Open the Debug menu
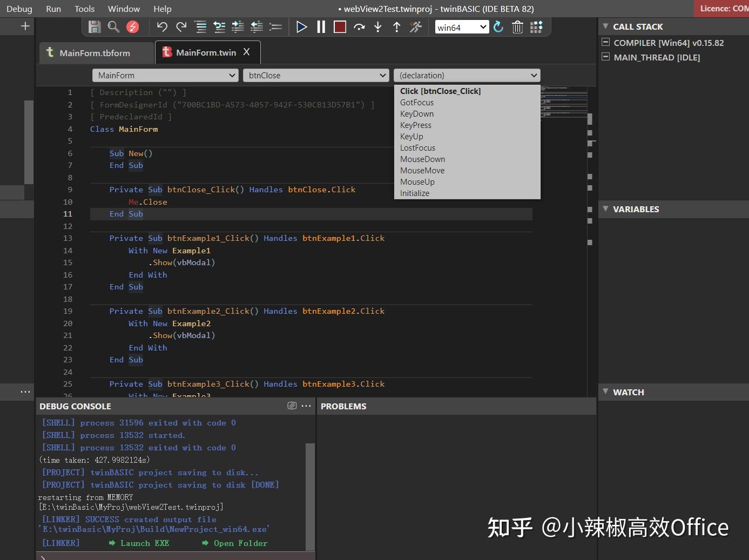749x560 pixels. 19,9
